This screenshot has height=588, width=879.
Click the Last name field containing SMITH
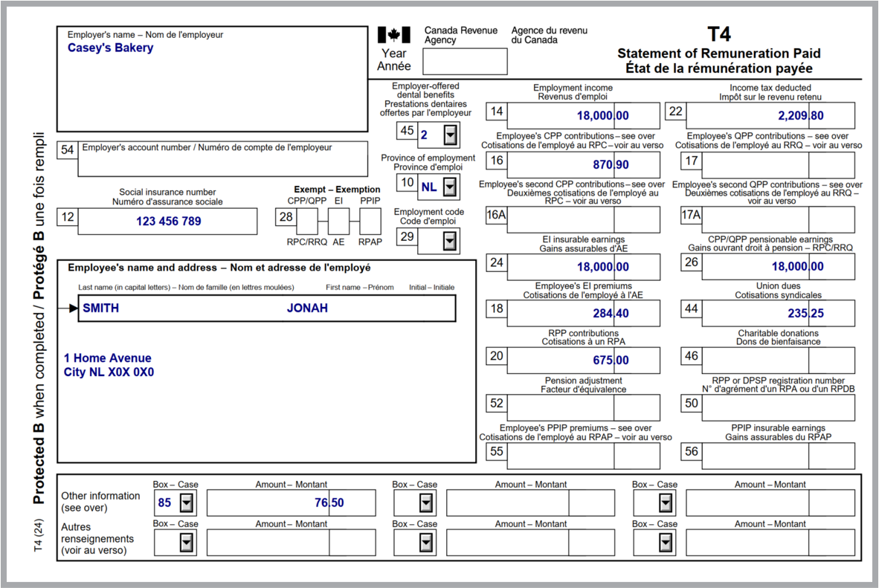[x=178, y=308]
